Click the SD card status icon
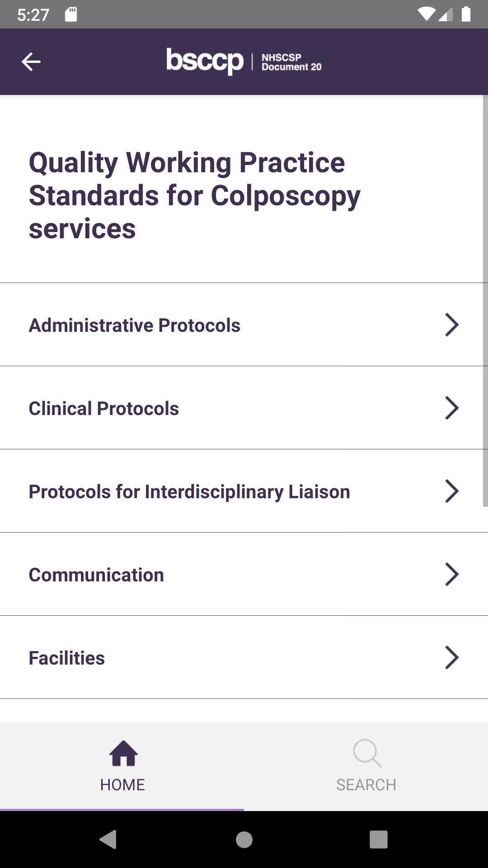 [x=71, y=14]
